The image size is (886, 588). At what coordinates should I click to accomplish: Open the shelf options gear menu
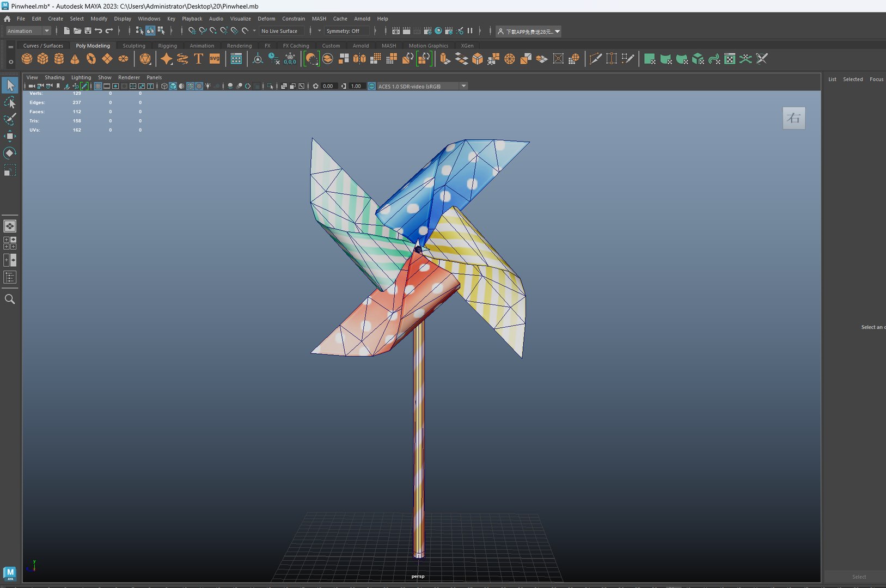tap(10, 62)
